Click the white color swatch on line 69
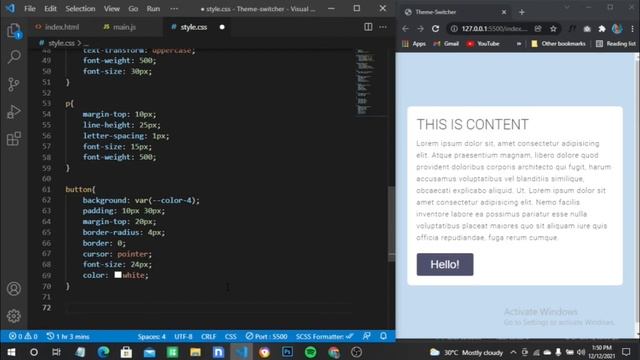640x360 pixels. pos(118,275)
